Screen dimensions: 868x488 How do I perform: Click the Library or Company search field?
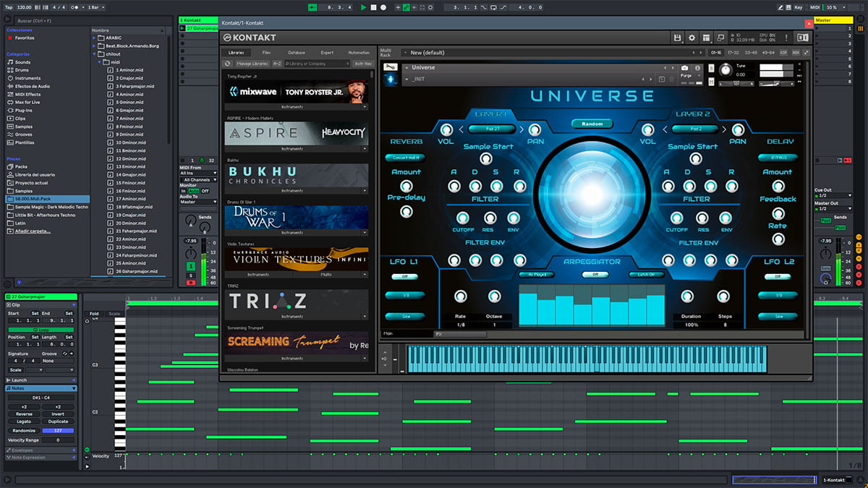point(317,64)
